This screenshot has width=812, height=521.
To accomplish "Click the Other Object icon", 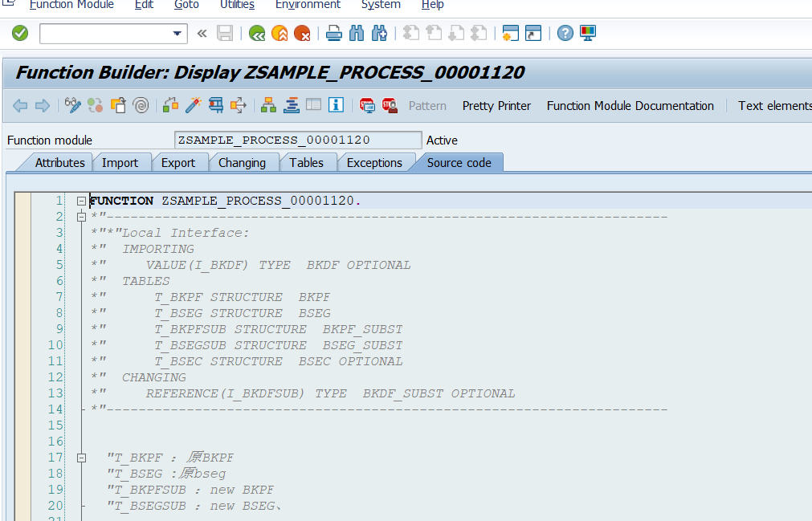I will 118,105.
